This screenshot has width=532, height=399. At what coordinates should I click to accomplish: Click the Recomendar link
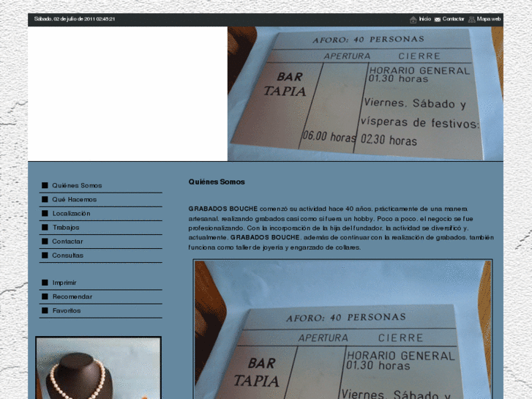[72, 297]
